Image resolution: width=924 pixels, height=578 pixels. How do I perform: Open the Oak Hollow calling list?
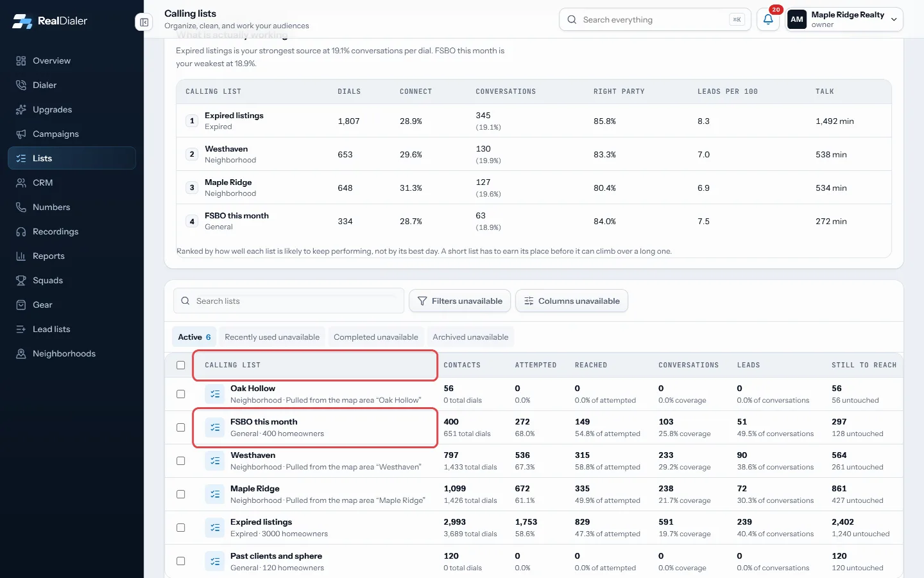click(x=253, y=388)
